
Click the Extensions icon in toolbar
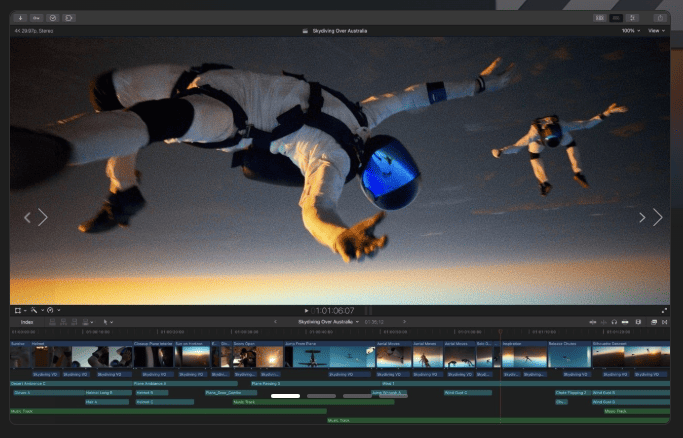point(69,18)
